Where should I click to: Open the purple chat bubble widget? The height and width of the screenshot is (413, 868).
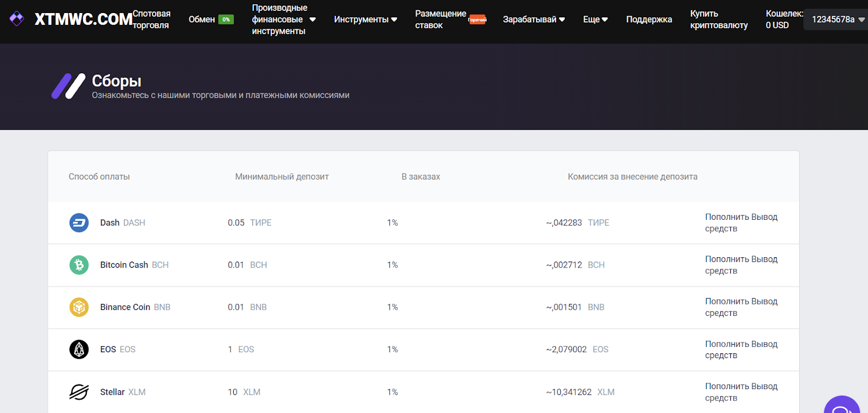tap(842, 405)
